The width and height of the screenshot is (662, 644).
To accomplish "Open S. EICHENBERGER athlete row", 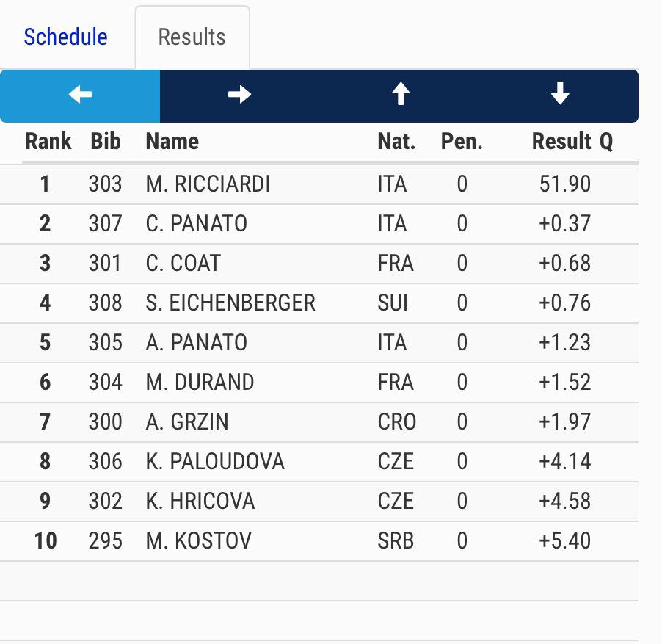I will 230,303.
